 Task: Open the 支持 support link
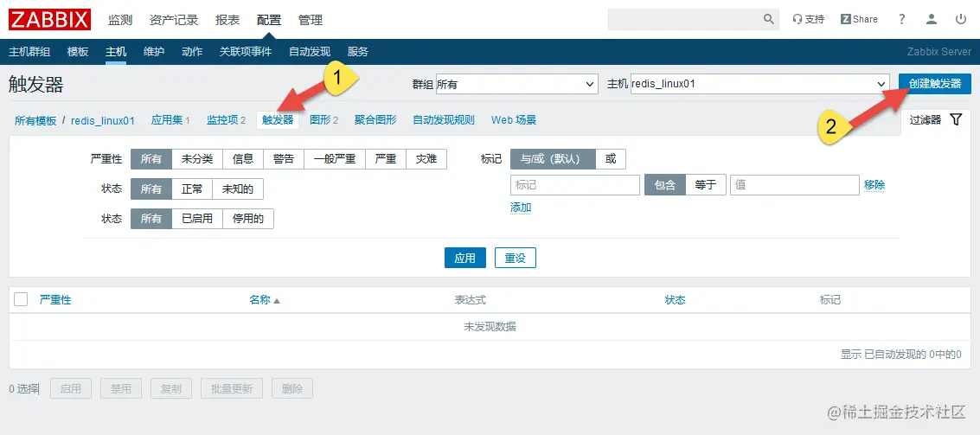[x=809, y=19]
